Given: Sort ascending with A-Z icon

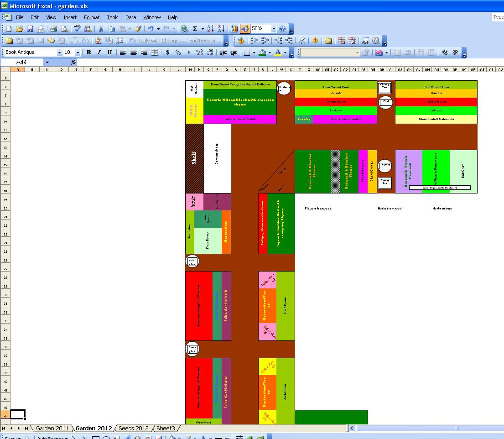Looking at the screenshot, I should click(210, 29).
